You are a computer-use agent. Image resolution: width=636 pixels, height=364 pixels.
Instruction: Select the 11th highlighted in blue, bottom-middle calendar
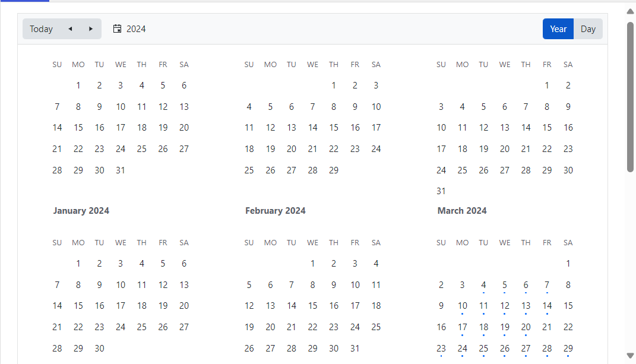tap(376, 285)
